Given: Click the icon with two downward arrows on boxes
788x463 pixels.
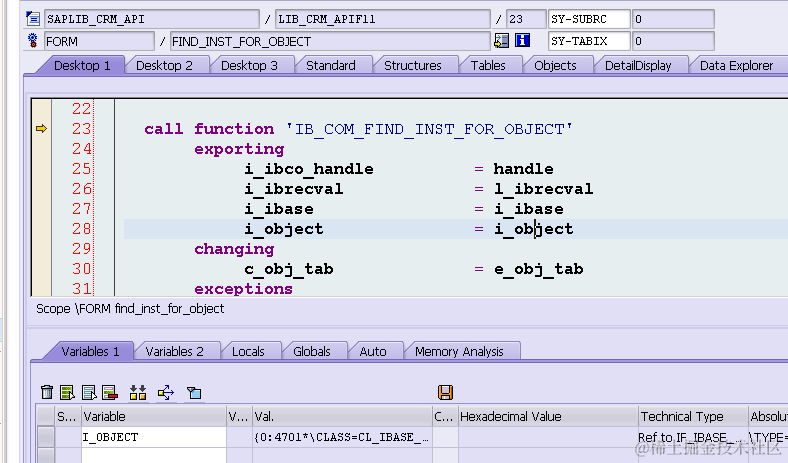Looking at the screenshot, I should [138, 392].
